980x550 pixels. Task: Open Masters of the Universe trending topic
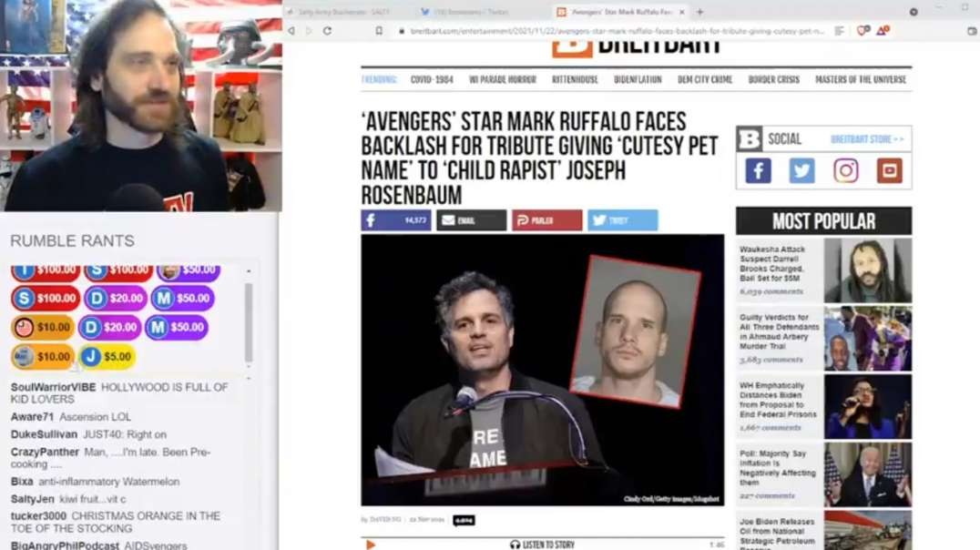click(861, 79)
